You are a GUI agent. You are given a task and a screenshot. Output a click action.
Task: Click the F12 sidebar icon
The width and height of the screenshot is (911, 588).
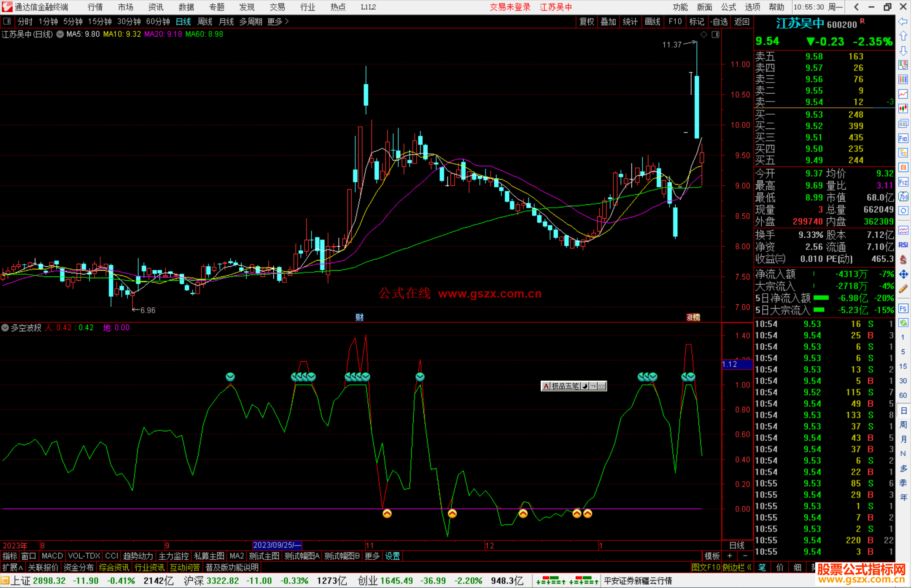[x=903, y=182]
